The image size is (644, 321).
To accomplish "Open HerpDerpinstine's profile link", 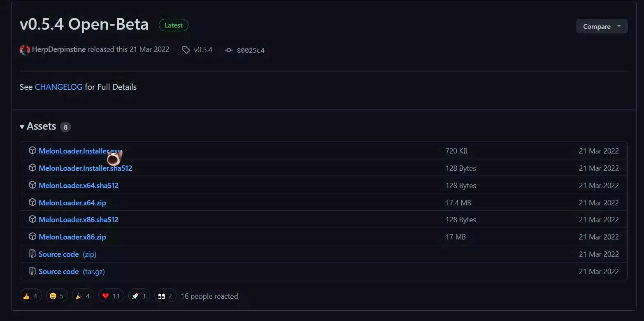I will (59, 49).
